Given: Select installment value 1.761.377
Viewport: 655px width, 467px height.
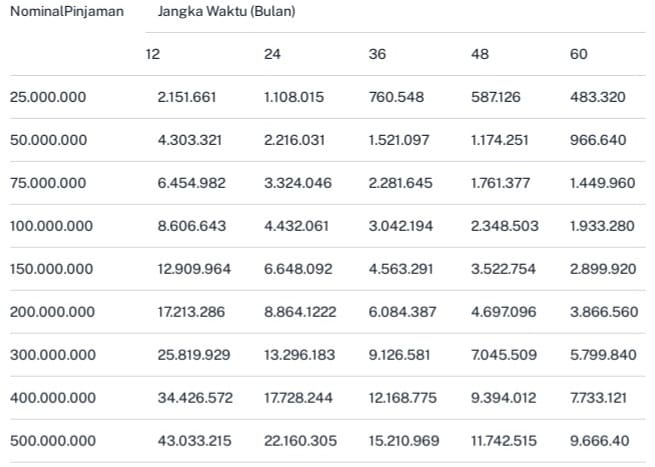Looking at the screenshot, I should (x=500, y=183).
